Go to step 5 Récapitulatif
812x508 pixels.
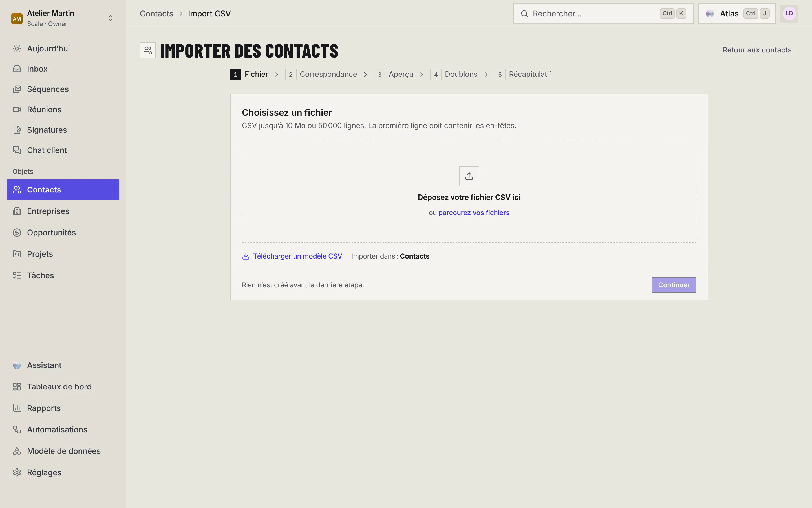click(x=523, y=74)
